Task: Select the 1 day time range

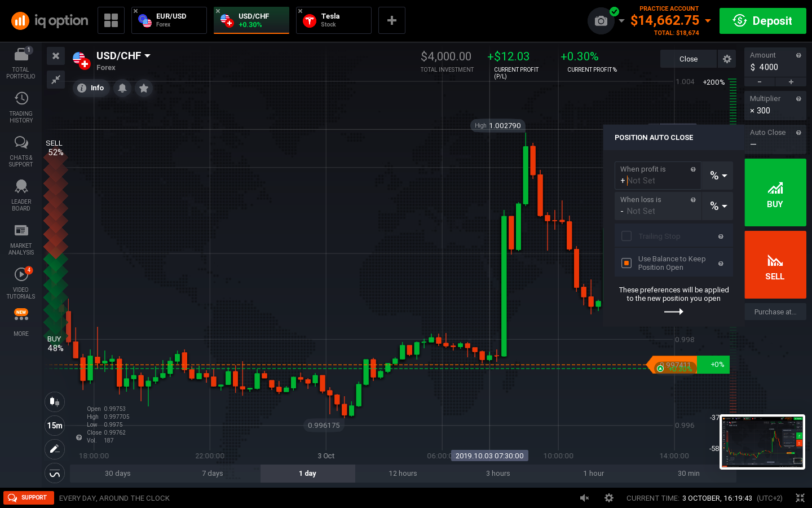Action: [308, 474]
